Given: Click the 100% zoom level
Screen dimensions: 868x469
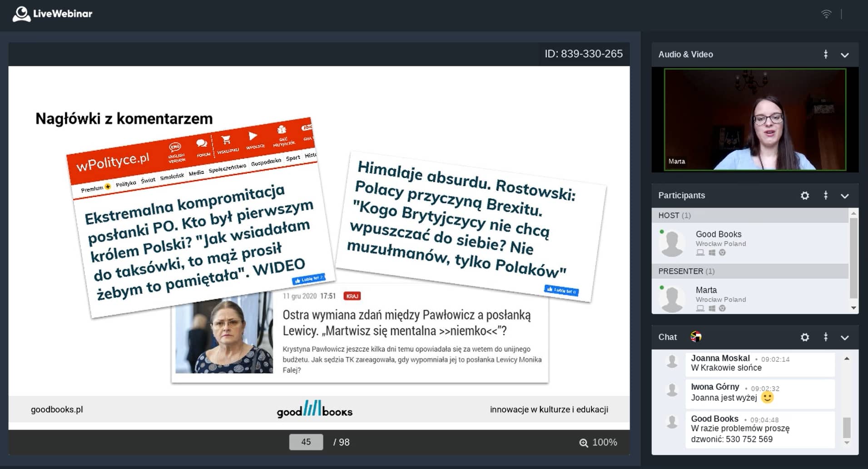Looking at the screenshot, I should (x=605, y=442).
